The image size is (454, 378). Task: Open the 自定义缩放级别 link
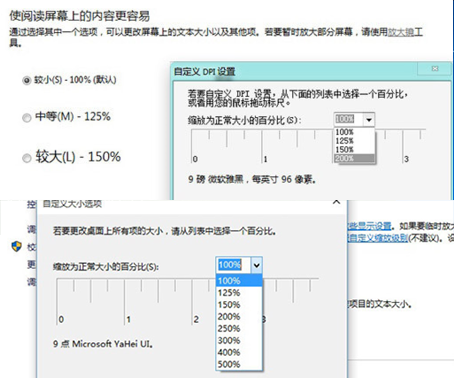click(x=378, y=238)
